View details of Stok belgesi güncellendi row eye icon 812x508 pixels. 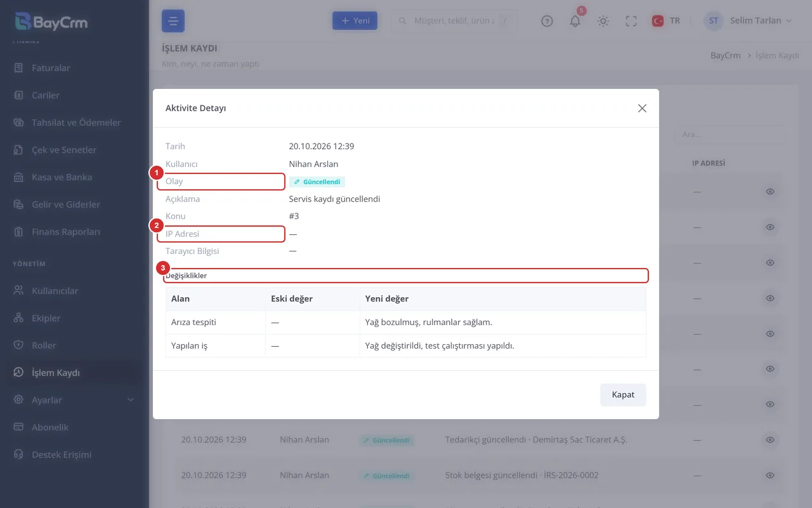(x=770, y=475)
